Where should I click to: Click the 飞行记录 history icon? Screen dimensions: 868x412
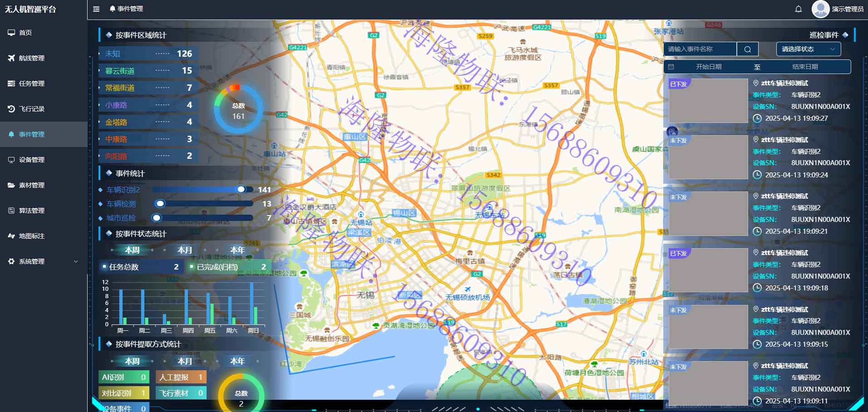point(11,109)
